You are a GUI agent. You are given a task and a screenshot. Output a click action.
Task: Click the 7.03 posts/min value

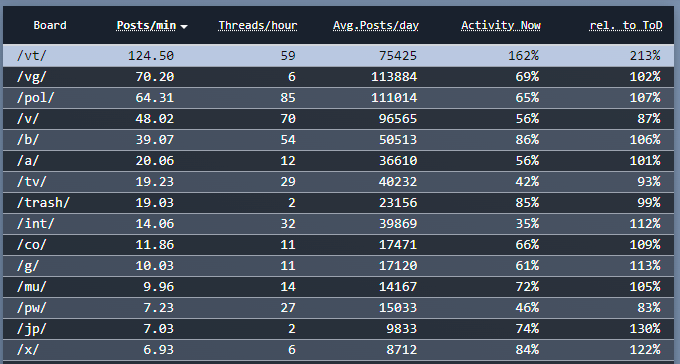click(x=159, y=328)
